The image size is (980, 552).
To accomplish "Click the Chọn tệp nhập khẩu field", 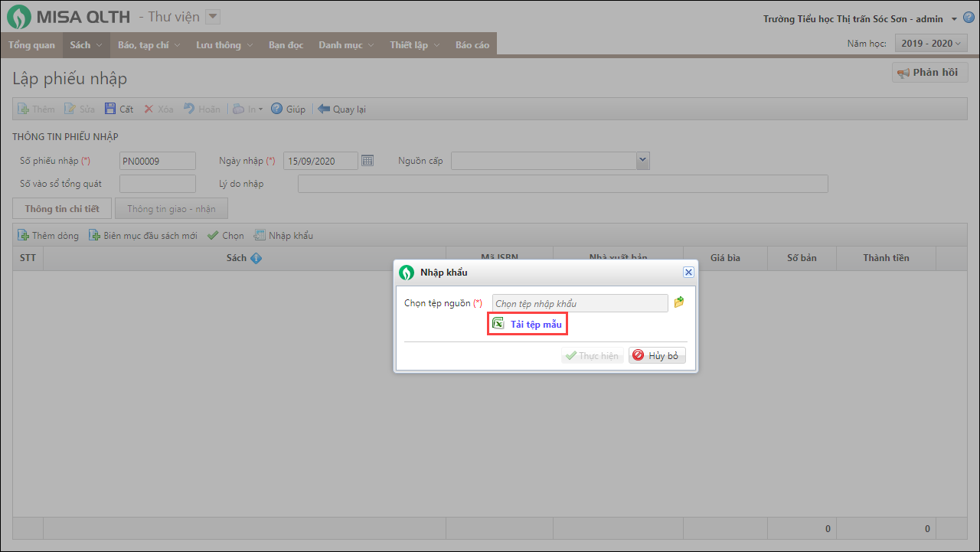I will pyautogui.click(x=580, y=303).
